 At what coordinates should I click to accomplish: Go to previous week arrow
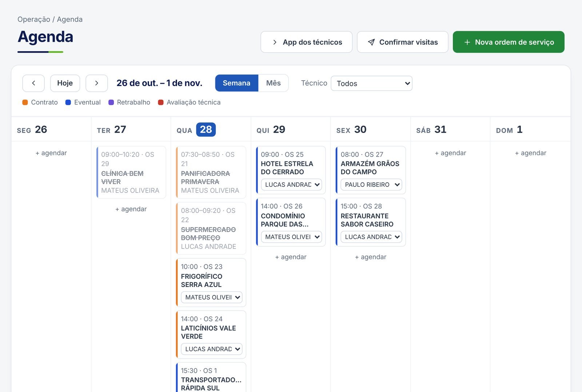pyautogui.click(x=33, y=83)
